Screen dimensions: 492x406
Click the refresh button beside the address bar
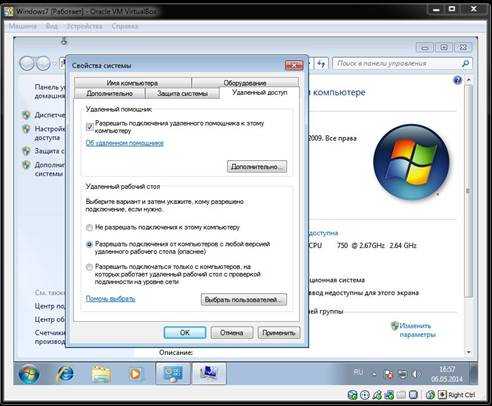tap(321, 63)
